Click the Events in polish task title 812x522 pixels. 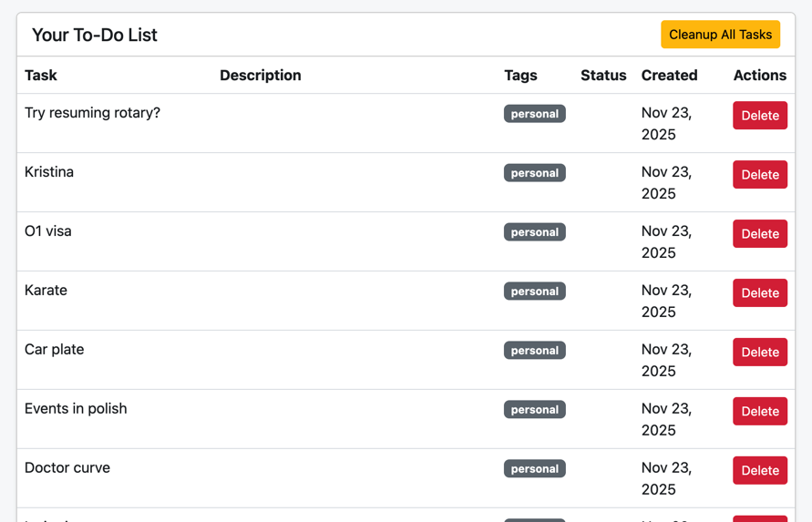click(x=76, y=409)
